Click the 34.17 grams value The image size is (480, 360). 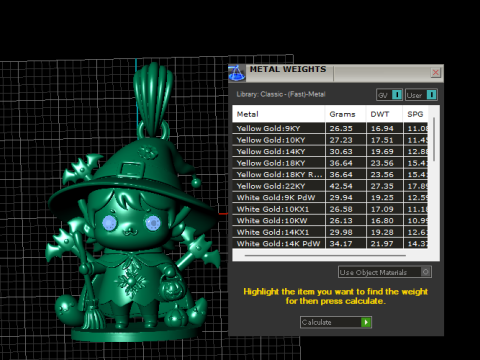341,244
